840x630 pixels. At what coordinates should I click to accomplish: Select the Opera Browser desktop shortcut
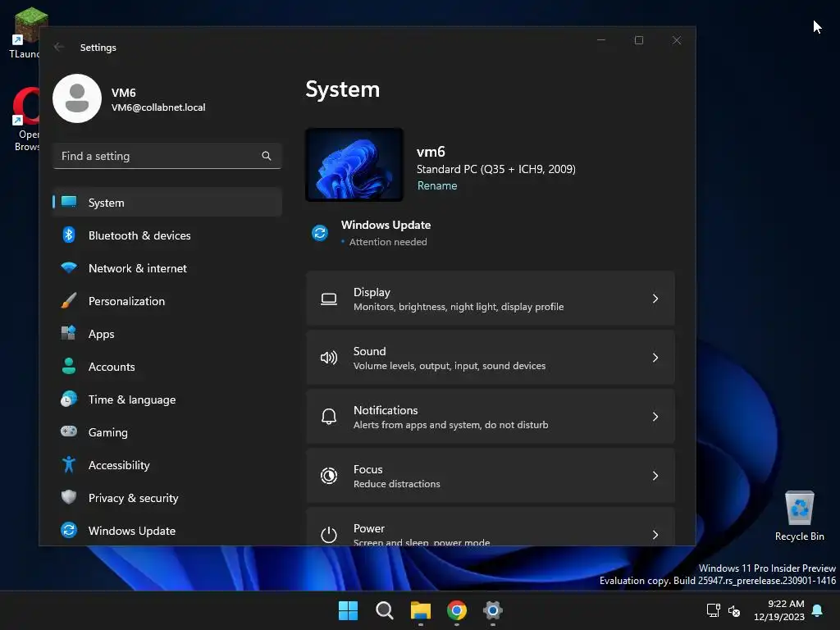tap(26, 119)
